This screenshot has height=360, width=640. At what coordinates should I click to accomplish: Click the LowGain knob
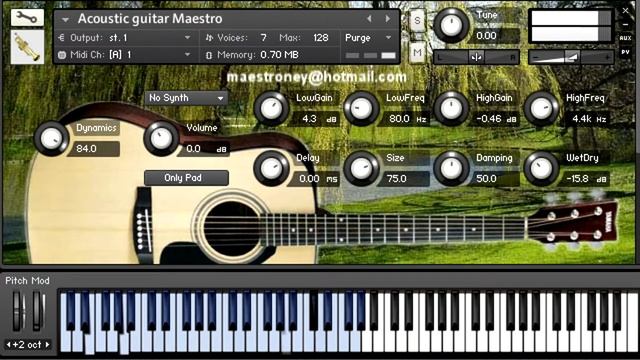[x=271, y=109]
